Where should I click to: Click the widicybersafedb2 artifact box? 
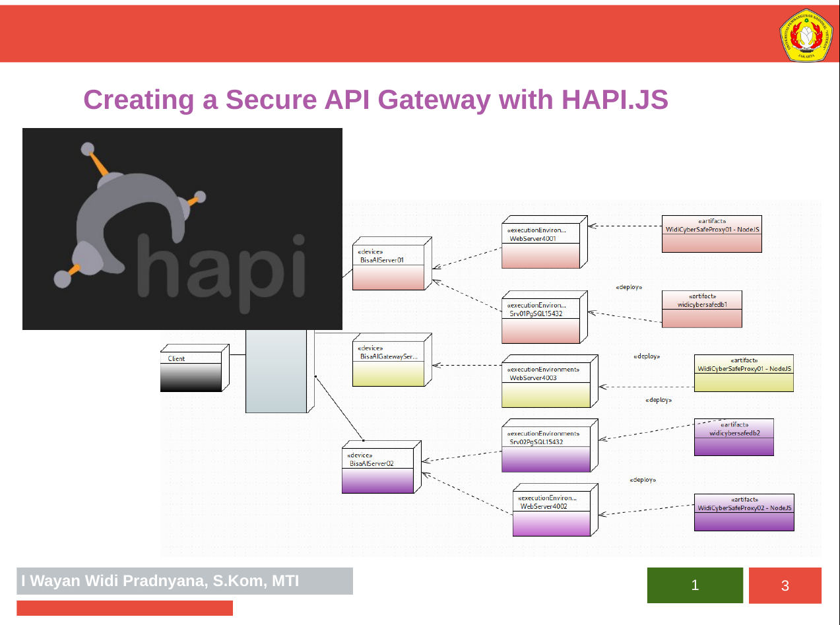(x=734, y=438)
